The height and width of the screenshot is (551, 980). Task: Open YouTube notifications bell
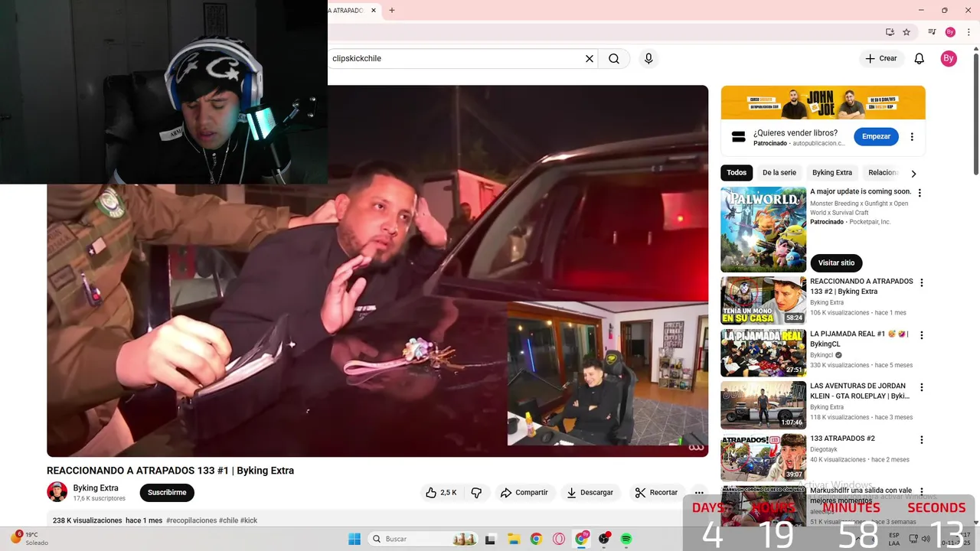[x=920, y=58]
